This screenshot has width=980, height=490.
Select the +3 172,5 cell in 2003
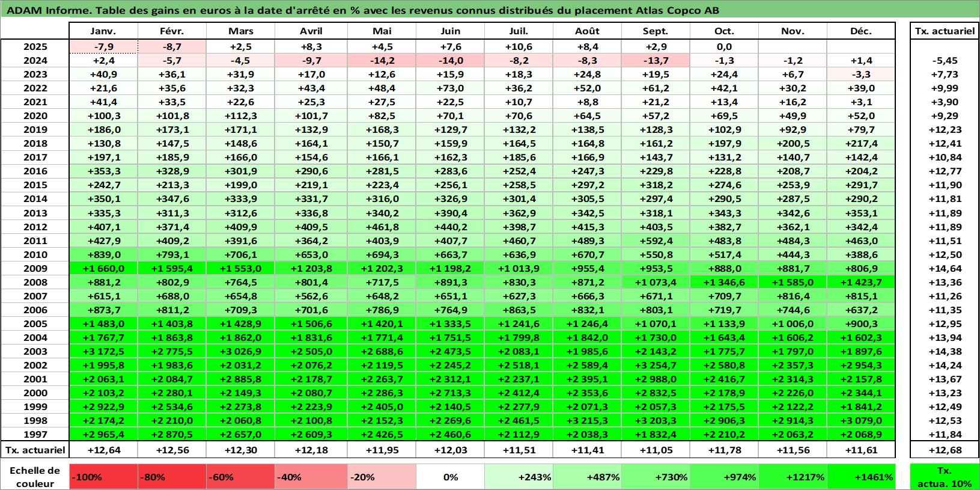[103, 351]
